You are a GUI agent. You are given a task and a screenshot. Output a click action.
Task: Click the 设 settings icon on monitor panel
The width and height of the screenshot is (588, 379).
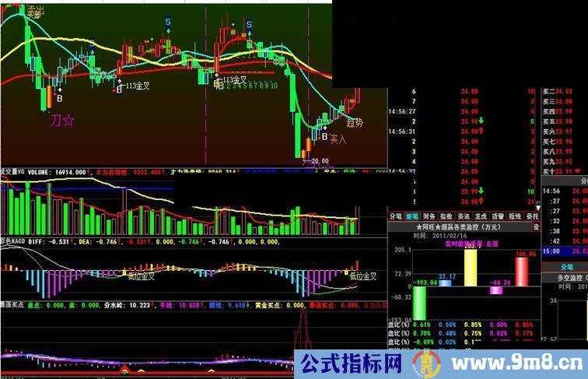[x=536, y=227]
